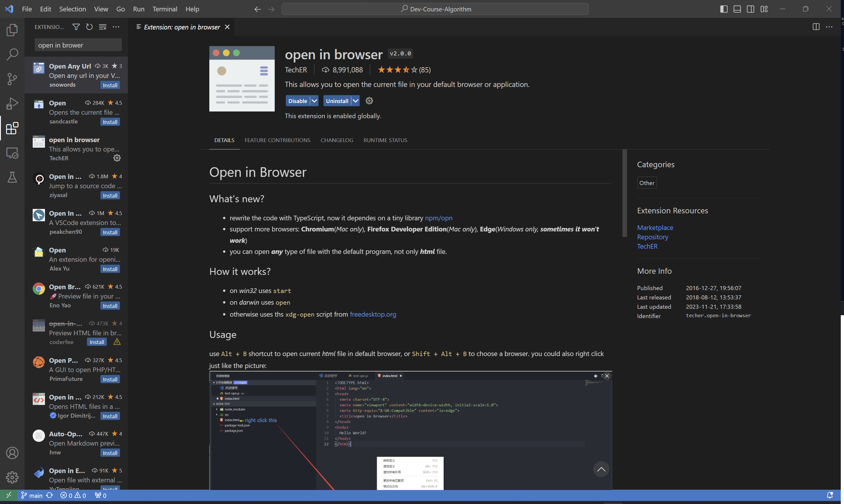Click the details page vertical scrollbar
Screen dimensions: 844x504
click(x=624, y=193)
